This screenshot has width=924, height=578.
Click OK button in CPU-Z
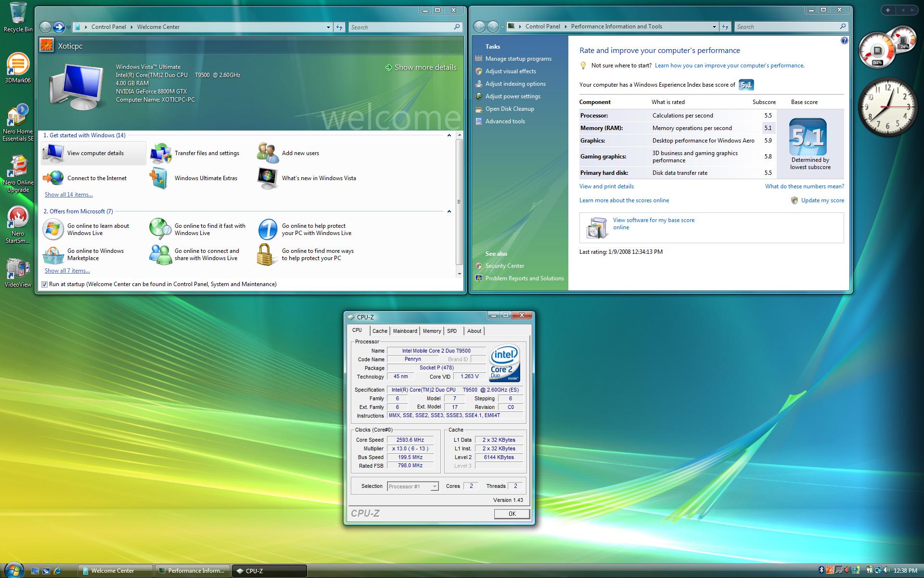(512, 514)
